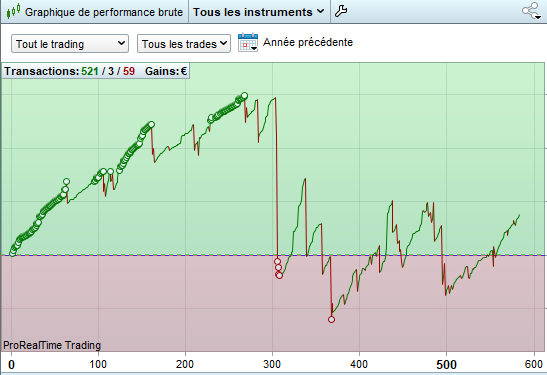The image size is (547, 375).
Task: Click the x-axis label 400
Action: point(359,364)
